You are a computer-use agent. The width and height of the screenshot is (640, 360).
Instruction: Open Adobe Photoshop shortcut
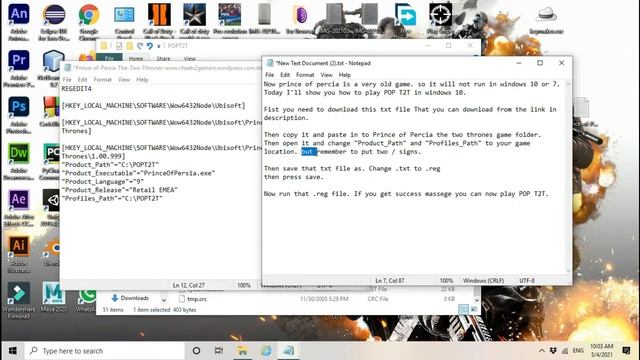click(19, 114)
